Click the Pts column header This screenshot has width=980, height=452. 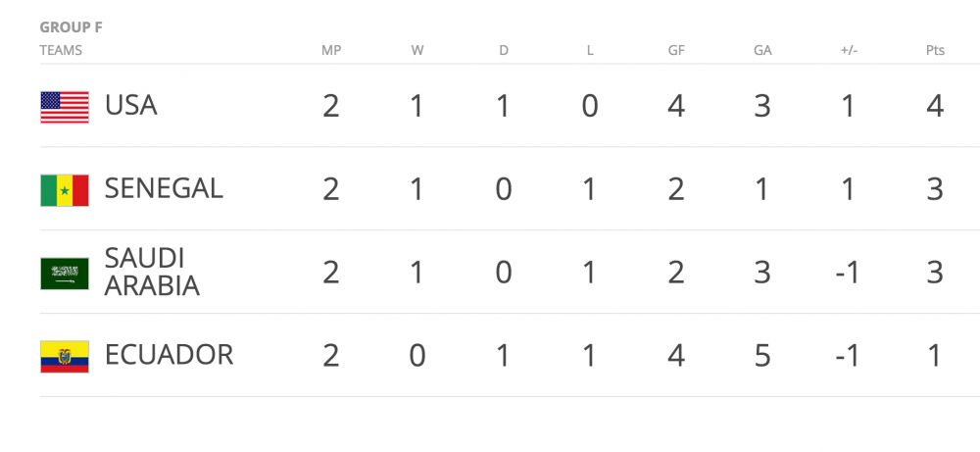click(x=935, y=50)
